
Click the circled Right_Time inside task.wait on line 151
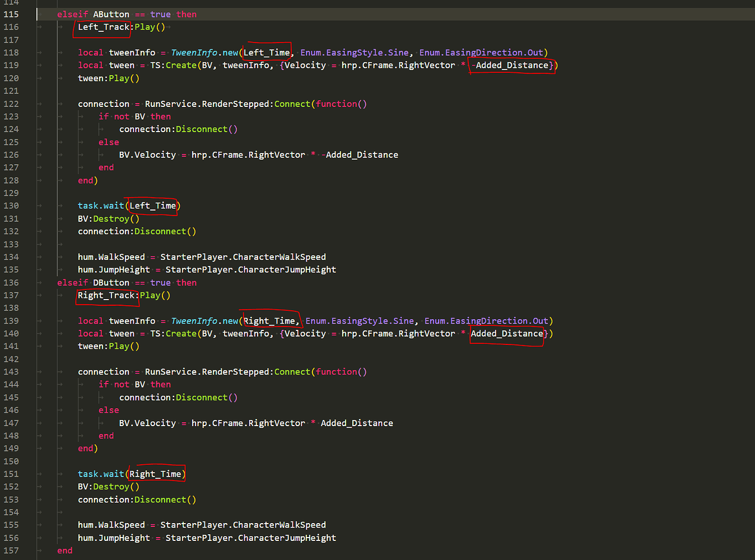coord(156,473)
